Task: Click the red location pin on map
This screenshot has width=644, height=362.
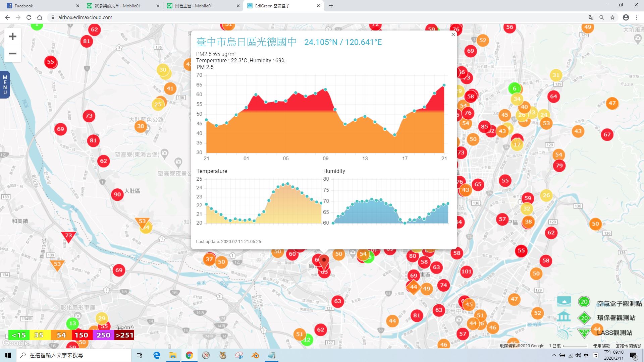Action: tap(324, 262)
